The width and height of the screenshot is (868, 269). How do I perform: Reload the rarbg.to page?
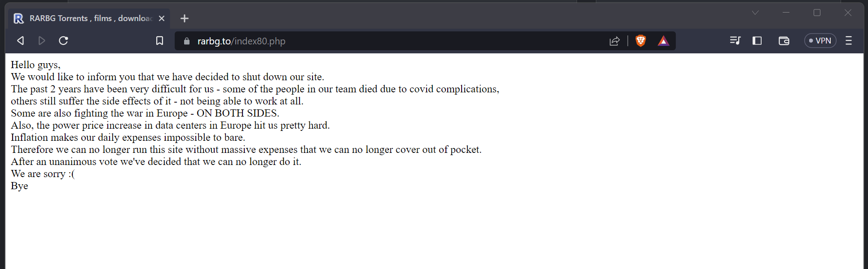[x=63, y=41]
